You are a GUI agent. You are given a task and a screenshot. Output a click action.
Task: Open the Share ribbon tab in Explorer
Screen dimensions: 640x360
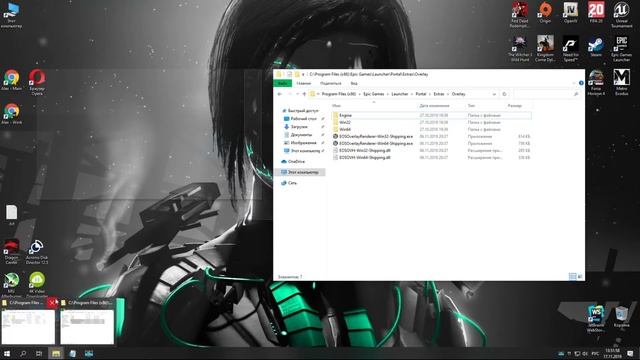pos(331,83)
